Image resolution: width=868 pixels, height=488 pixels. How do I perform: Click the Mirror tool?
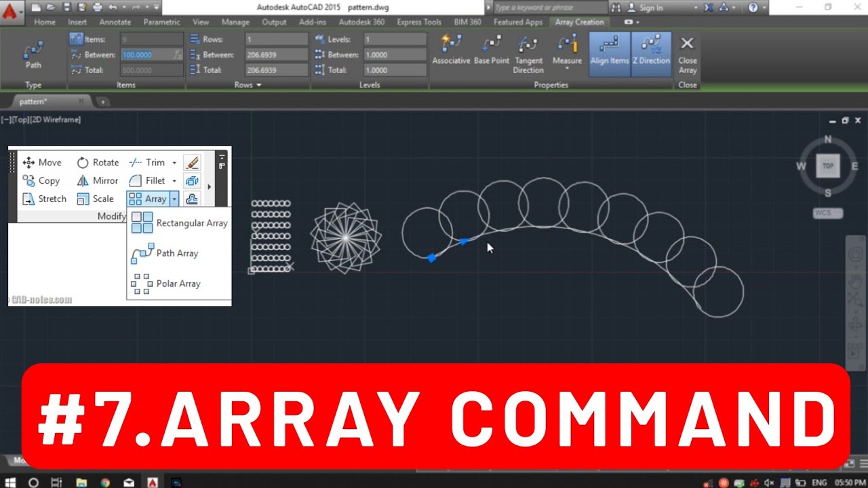tap(98, 181)
